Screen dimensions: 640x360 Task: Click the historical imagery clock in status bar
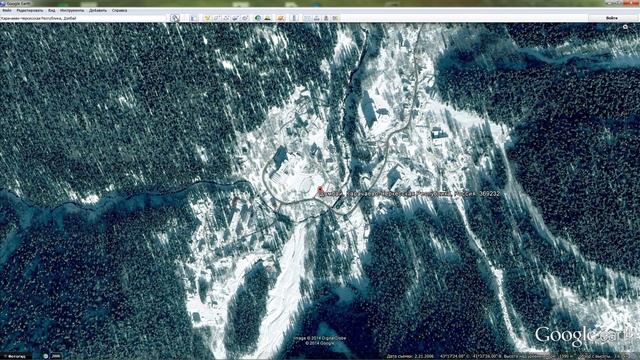[45, 356]
